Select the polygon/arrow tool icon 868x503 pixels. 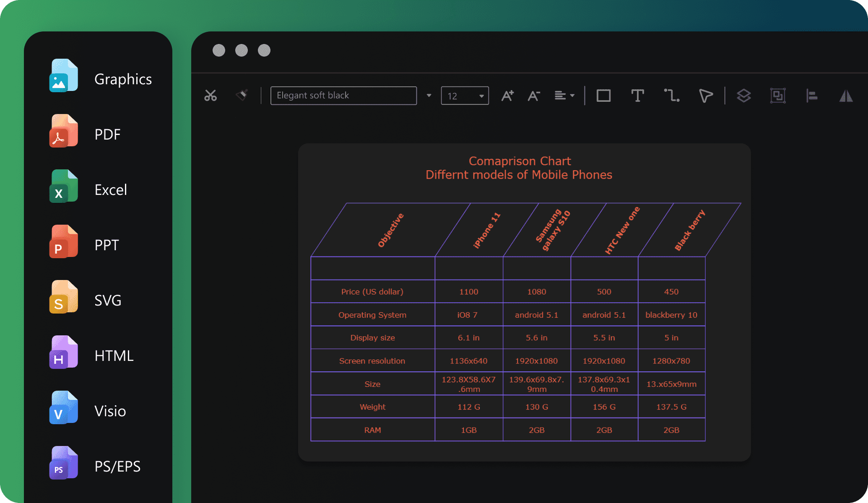pyautogui.click(x=705, y=95)
